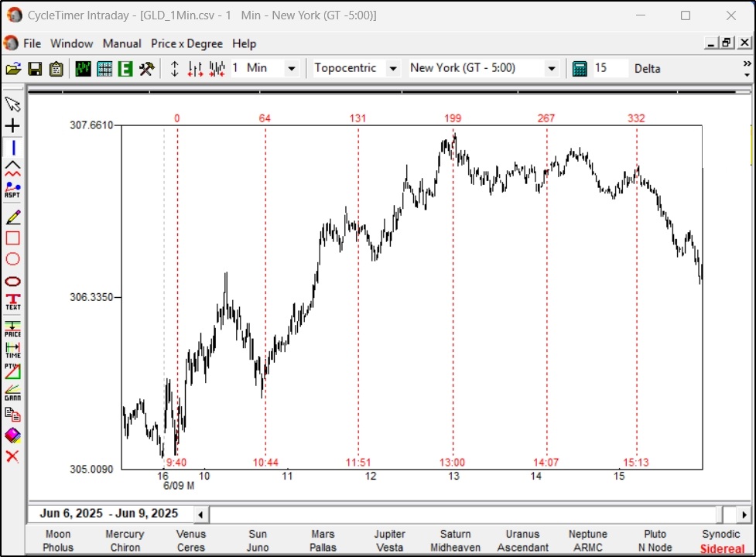
Task: Open the calculator icon on the toolbar
Action: 577,68
